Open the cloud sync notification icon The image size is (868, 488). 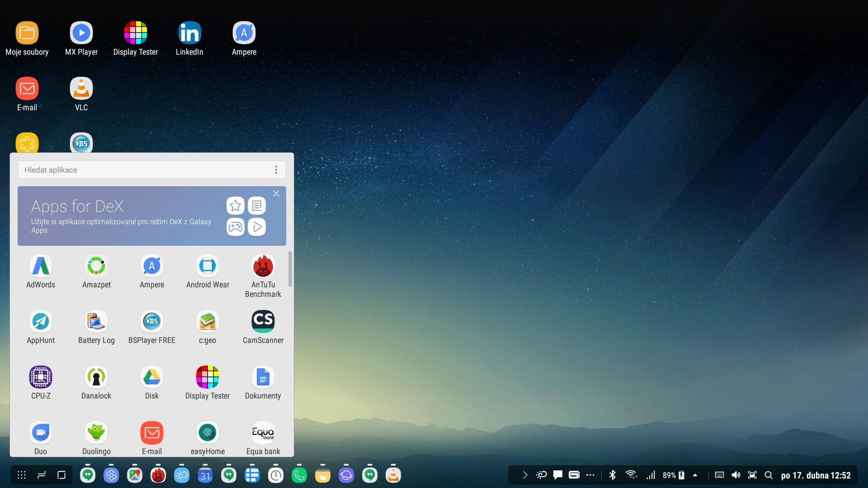[541, 475]
